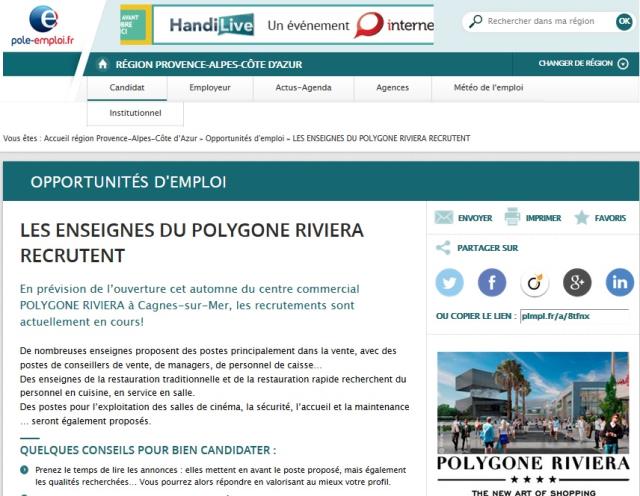The width and height of the screenshot is (640, 496).
Task: Share on Viadeo
Action: click(x=534, y=282)
